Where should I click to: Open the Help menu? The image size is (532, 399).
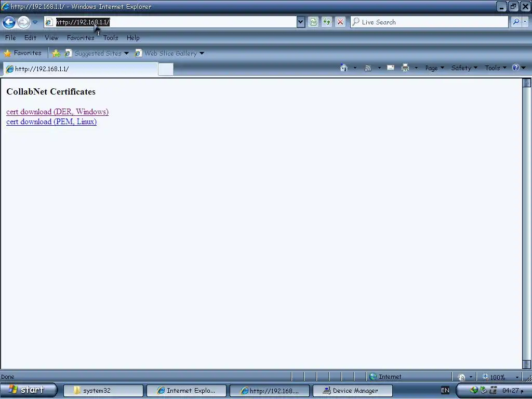click(133, 37)
